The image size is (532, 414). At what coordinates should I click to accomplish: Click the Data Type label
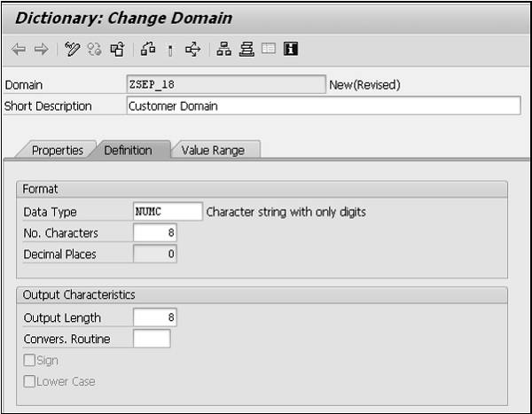[x=50, y=212]
